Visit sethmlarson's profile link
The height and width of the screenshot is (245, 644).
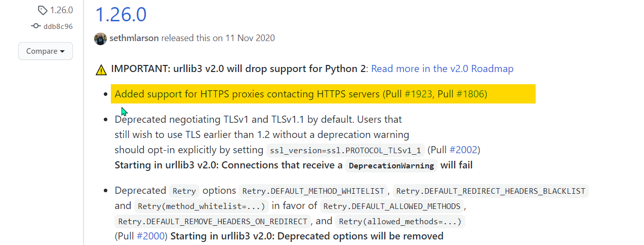pos(134,38)
